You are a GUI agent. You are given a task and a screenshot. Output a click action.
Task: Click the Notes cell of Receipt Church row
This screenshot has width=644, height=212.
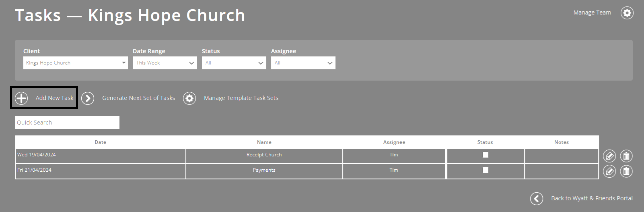562,156
